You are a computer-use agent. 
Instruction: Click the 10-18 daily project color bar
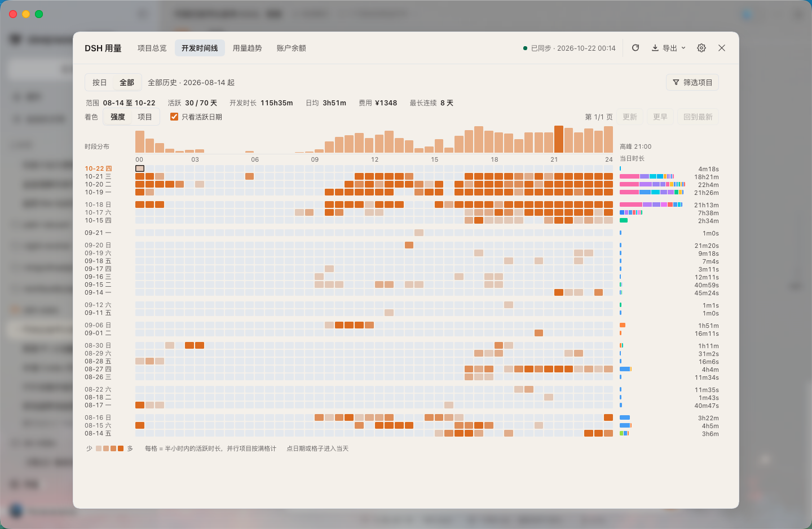(x=651, y=205)
